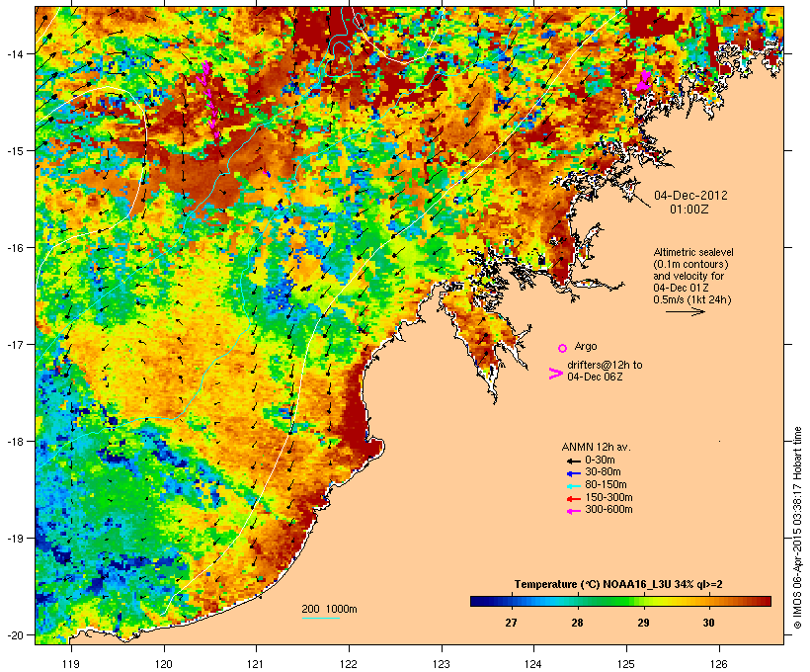
Task: Click the colorbar value 28
Action: pos(577,623)
